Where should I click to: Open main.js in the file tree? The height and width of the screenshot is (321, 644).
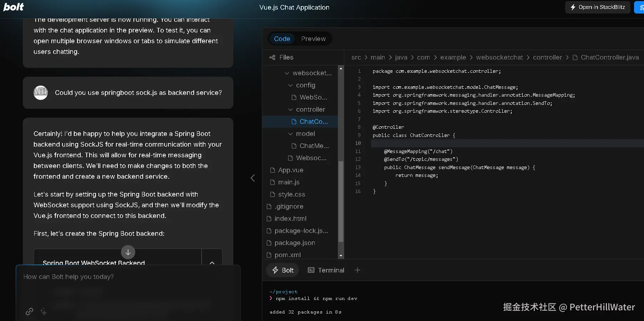[x=285, y=182]
